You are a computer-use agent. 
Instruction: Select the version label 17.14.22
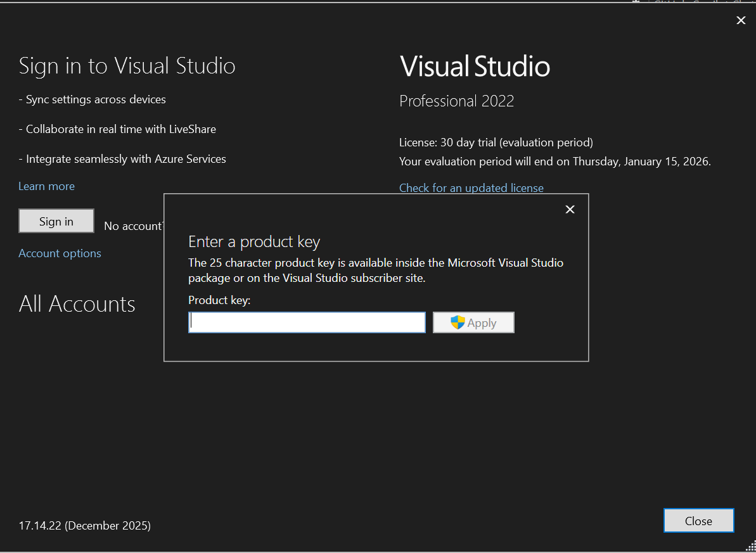coord(84,525)
